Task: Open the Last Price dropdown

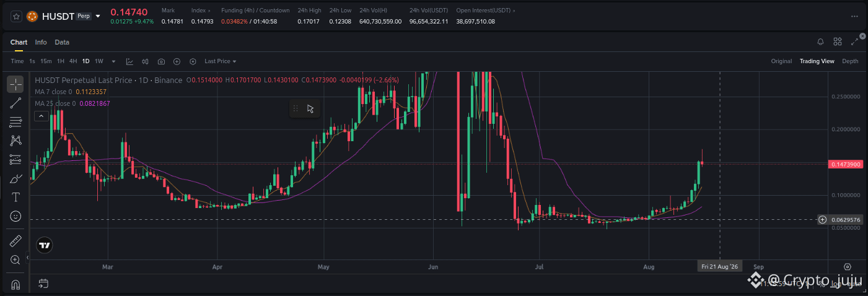Action: click(x=221, y=61)
